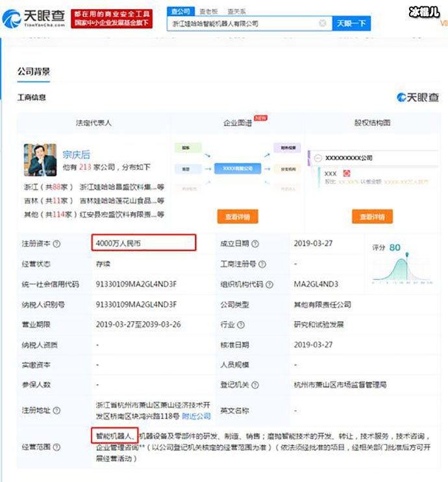
Task: Open help icon next to 注册资本
Action: pos(56,244)
